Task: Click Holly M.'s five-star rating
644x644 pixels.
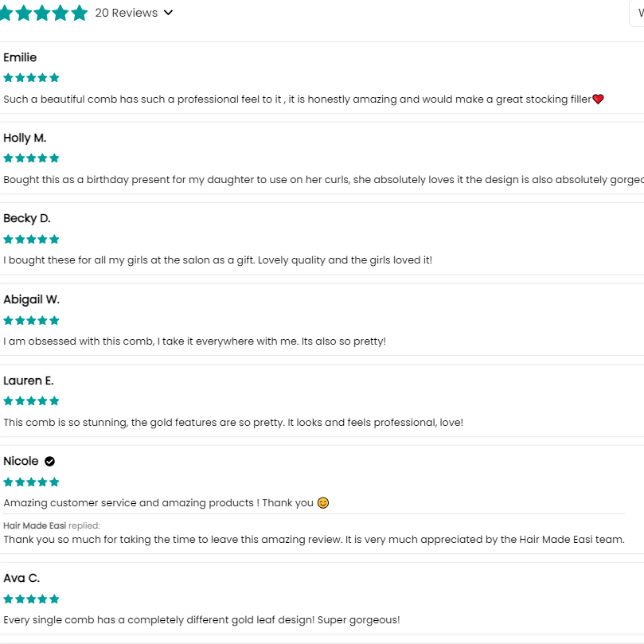Action: click(x=31, y=158)
